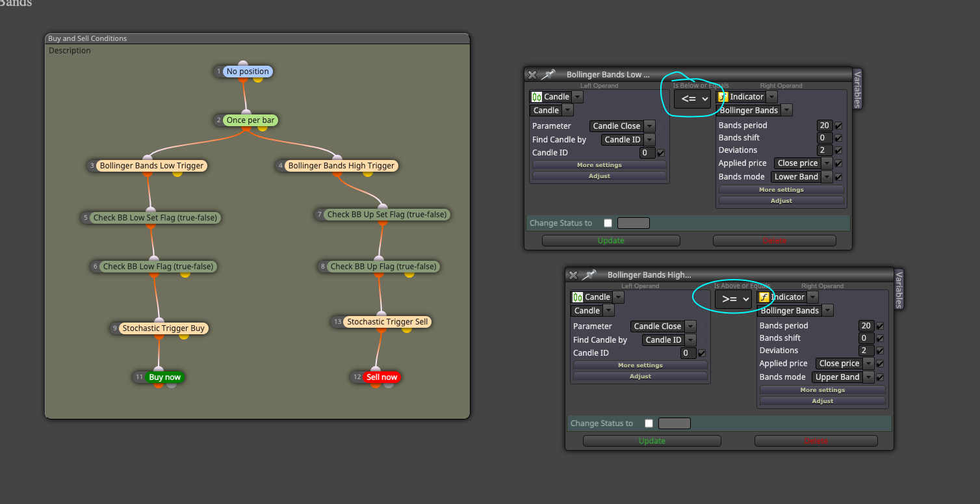
Task: Open the Lower Band bands mode dropdown
Action: 801,177
